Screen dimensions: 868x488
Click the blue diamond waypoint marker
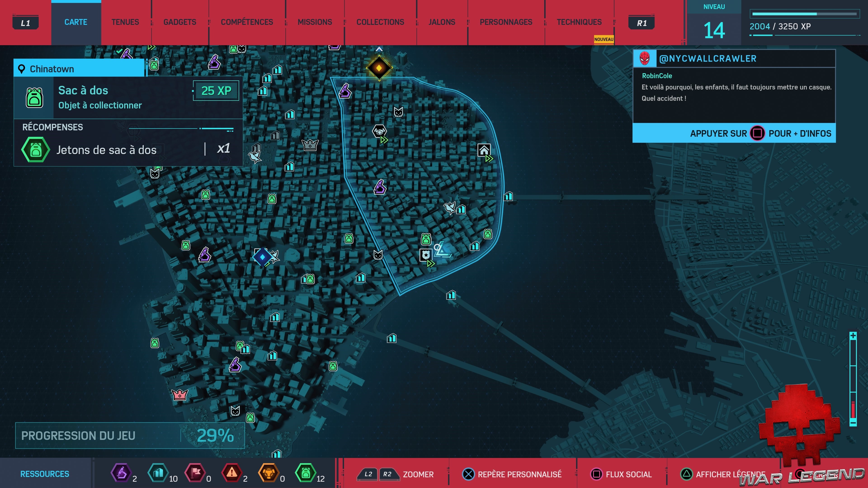click(262, 257)
